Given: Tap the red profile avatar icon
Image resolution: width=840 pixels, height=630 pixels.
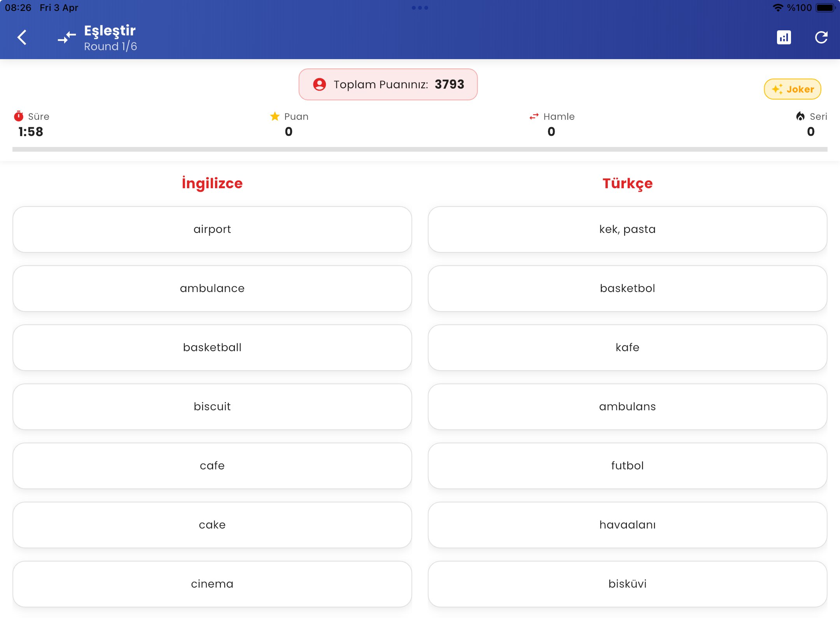Looking at the screenshot, I should [319, 84].
